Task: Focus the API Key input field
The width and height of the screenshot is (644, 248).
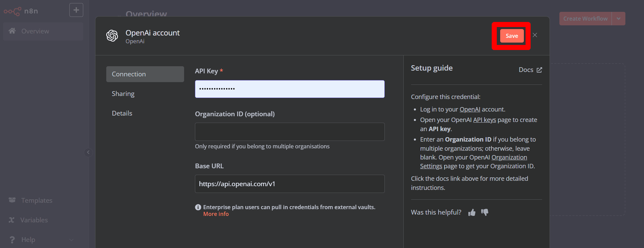Action: point(290,89)
